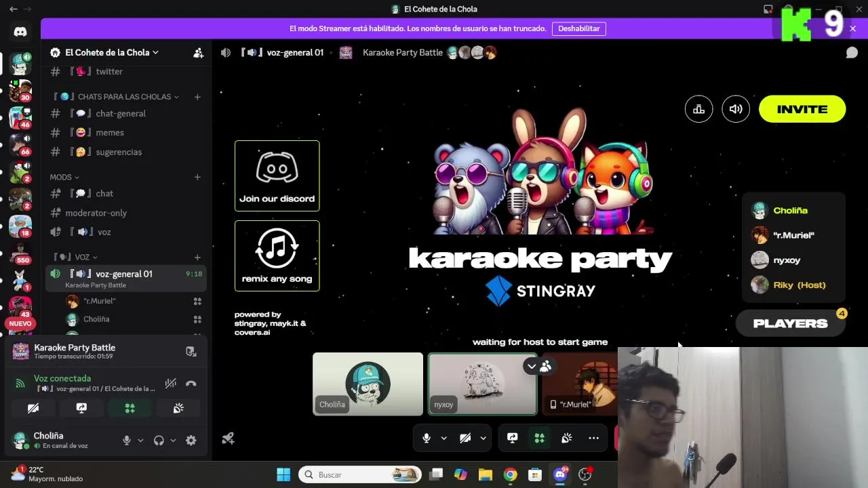
Task: Click the invite people icon beside server name
Action: tap(198, 52)
